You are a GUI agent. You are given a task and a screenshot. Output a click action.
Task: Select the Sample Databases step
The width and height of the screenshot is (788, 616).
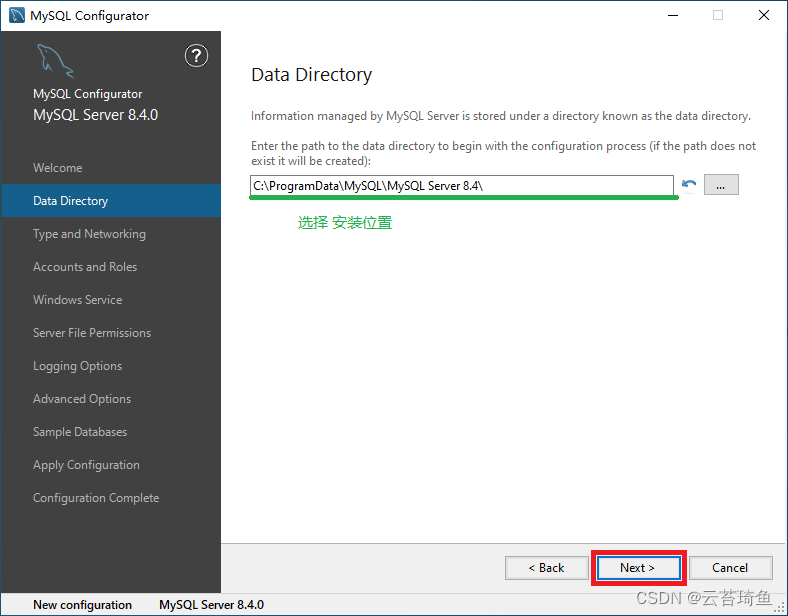pyautogui.click(x=111, y=432)
